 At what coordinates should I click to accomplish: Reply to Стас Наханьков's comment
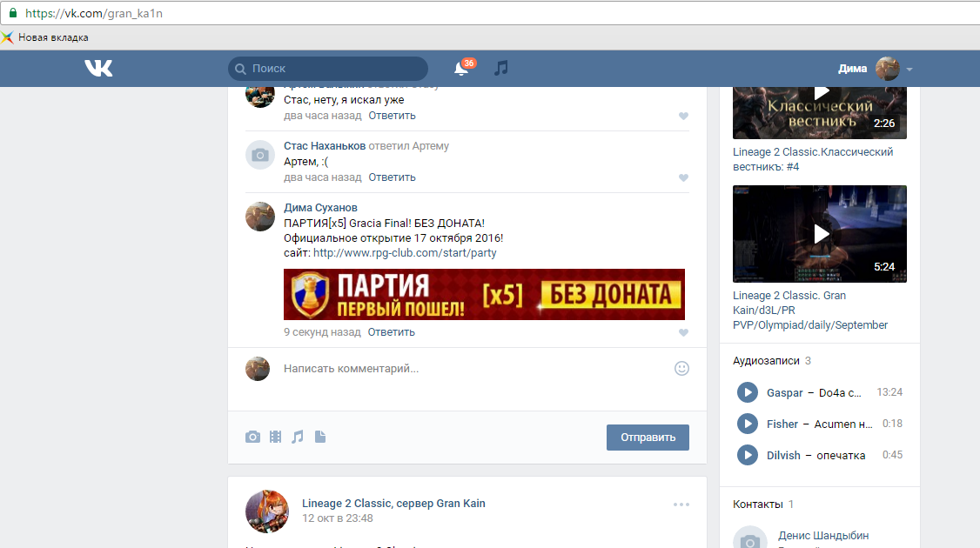click(392, 177)
